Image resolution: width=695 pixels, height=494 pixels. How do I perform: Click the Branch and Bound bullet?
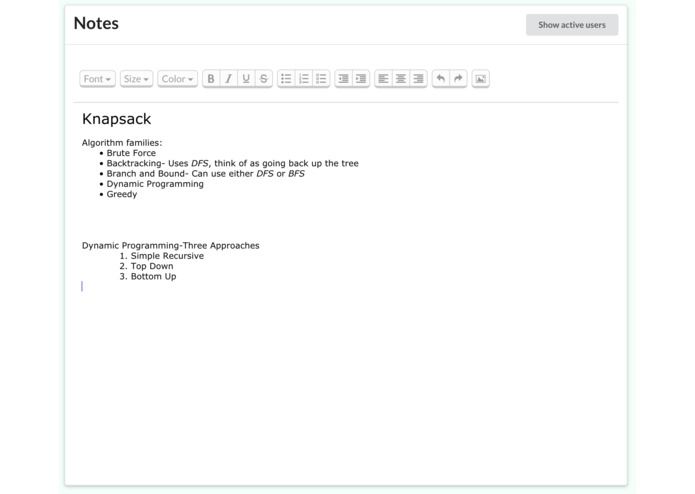click(206, 174)
